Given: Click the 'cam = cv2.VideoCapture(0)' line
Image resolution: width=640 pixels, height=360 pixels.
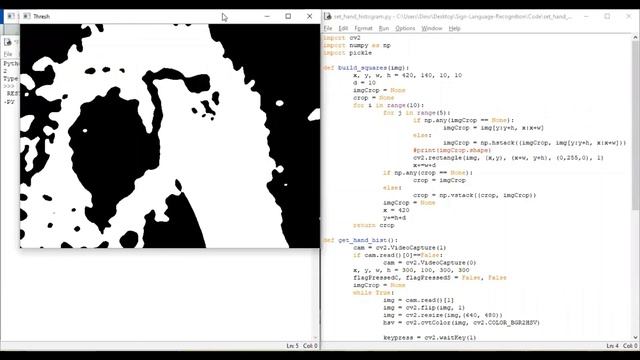Looking at the screenshot, I should (430, 263).
